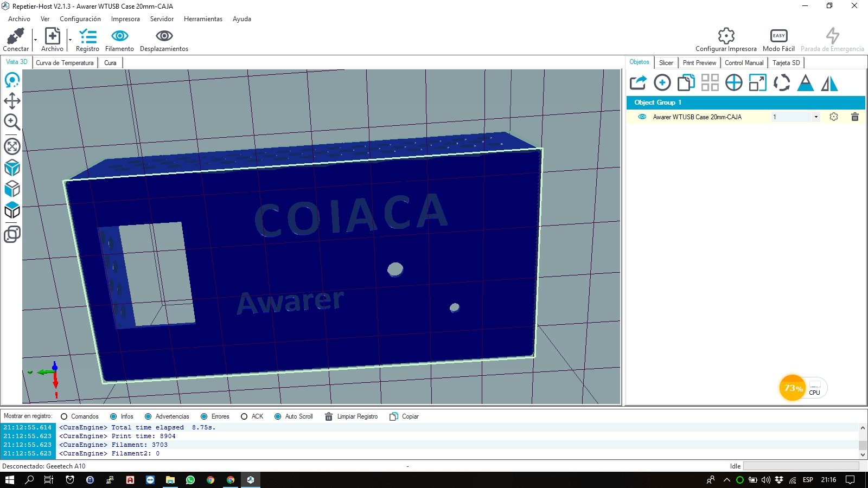
Task: Click the taskbar clock 21:16
Action: pos(828,480)
